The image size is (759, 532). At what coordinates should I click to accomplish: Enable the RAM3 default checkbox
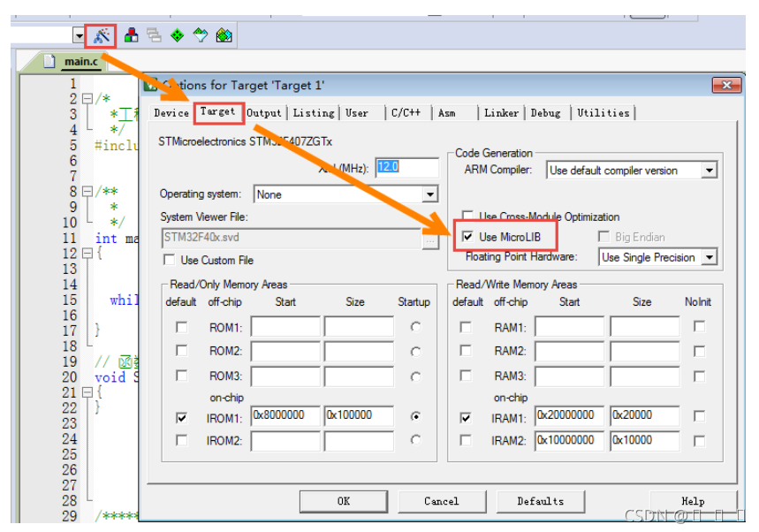click(466, 376)
